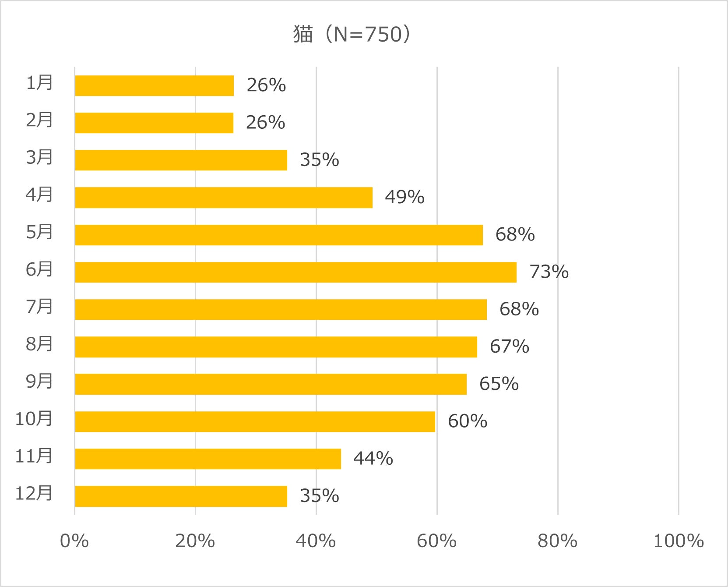Select the 12月 bar
This screenshot has width=728, height=587.
(181, 496)
